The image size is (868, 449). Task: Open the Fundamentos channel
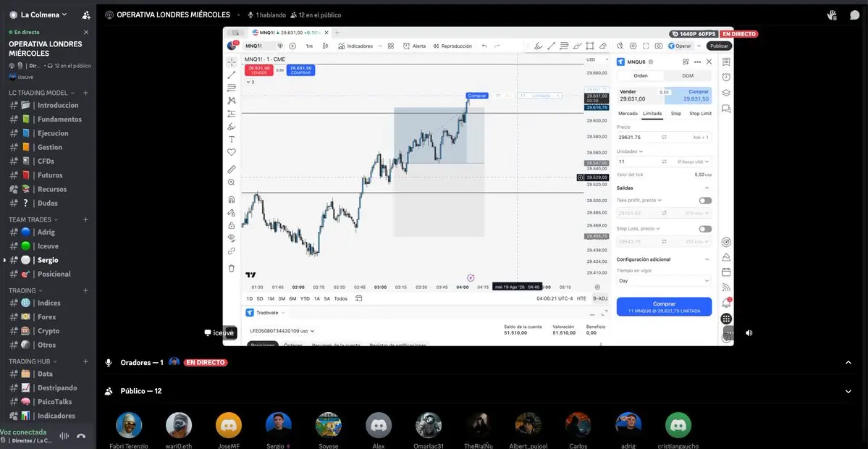point(49,119)
